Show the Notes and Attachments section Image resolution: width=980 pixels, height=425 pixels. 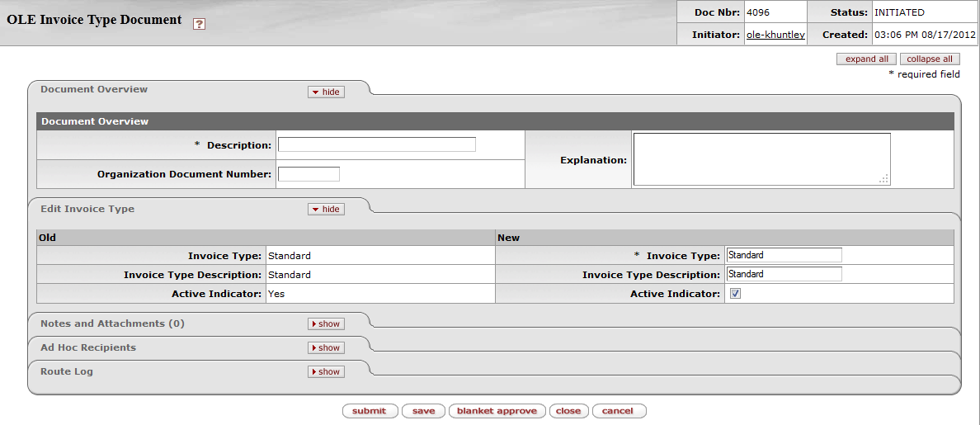tap(326, 323)
